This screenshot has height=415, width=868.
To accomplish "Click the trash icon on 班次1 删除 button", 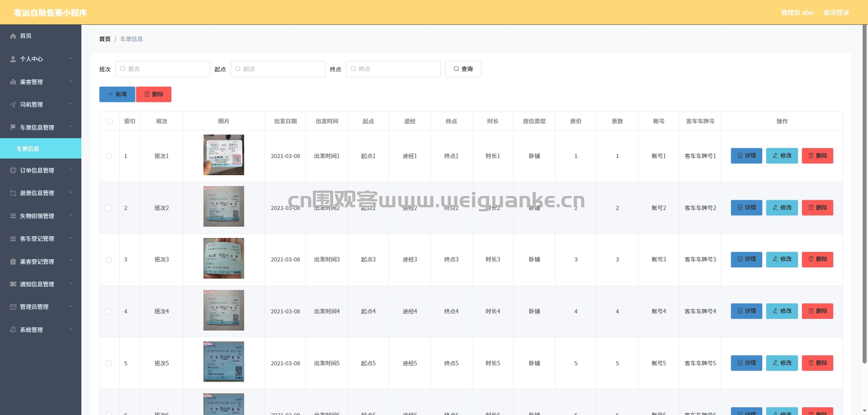I will pyautogui.click(x=811, y=156).
